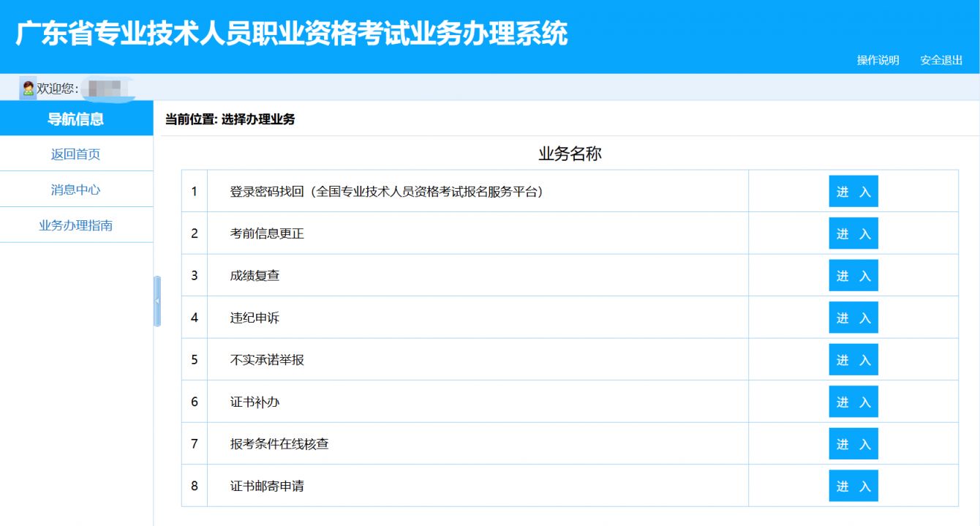
Task: Click the 当前位置: 选择办理业务 breadcrumb
Action: click(x=230, y=119)
